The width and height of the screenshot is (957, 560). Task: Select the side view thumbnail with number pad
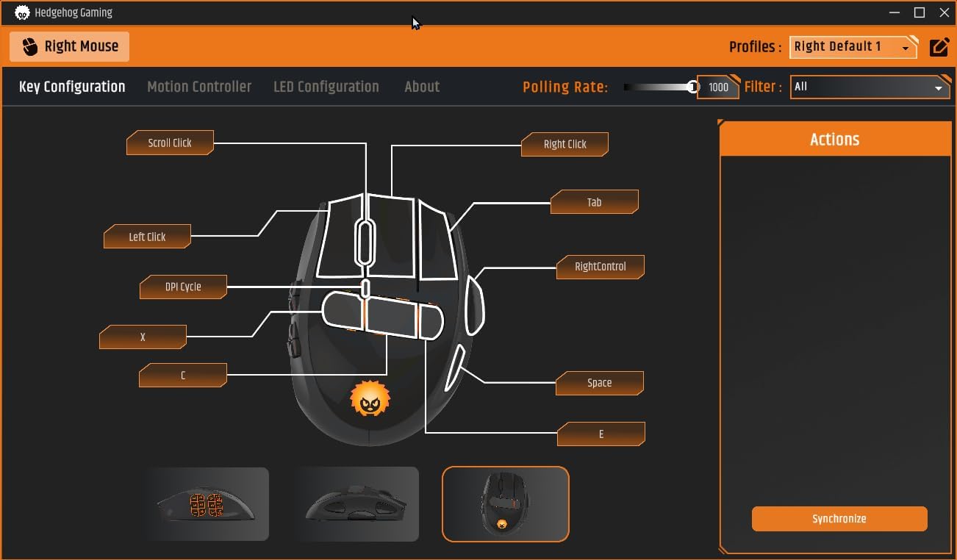(x=207, y=504)
